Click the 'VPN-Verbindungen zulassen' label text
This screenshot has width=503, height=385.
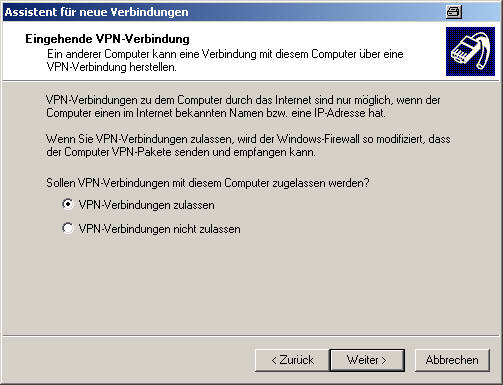pyautogui.click(x=147, y=205)
